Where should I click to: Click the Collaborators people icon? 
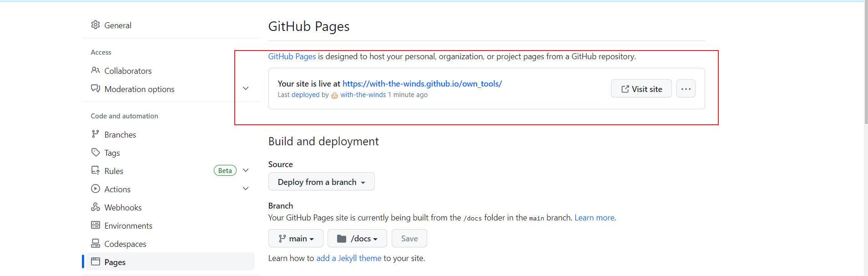(x=96, y=70)
